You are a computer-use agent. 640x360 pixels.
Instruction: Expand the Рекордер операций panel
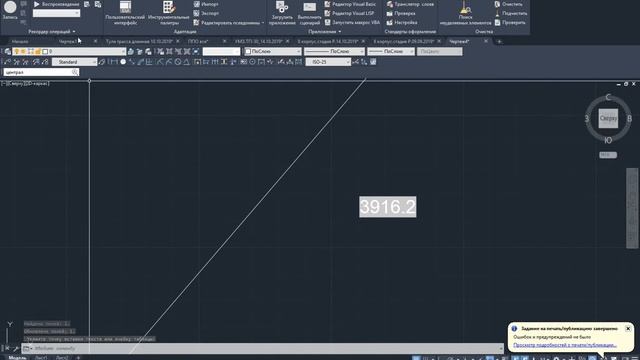tap(52, 31)
